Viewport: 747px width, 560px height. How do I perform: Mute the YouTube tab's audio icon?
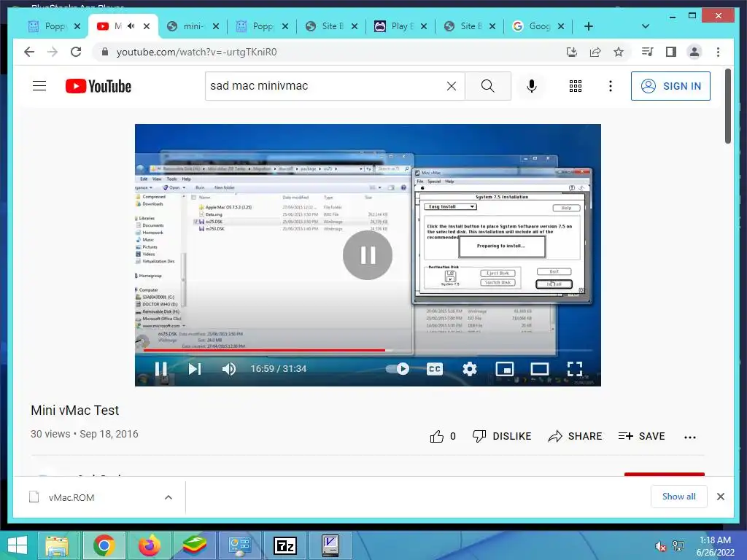(131, 26)
